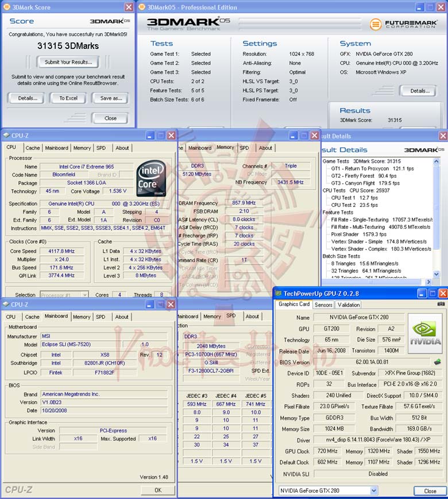Select the Batch Size Tests tree row
The image size is (448, 499).
pos(341,256)
